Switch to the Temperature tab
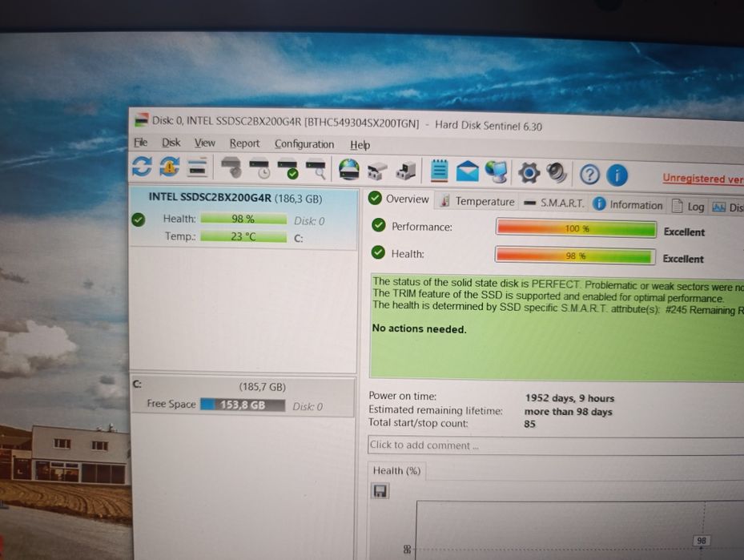The height and width of the screenshot is (560, 744). tap(477, 201)
